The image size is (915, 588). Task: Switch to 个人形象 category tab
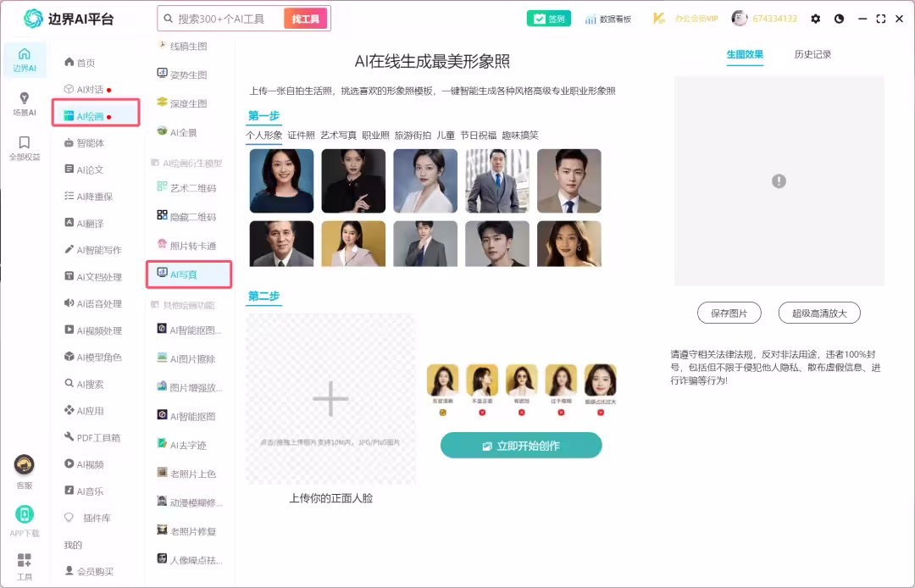pyautogui.click(x=263, y=135)
